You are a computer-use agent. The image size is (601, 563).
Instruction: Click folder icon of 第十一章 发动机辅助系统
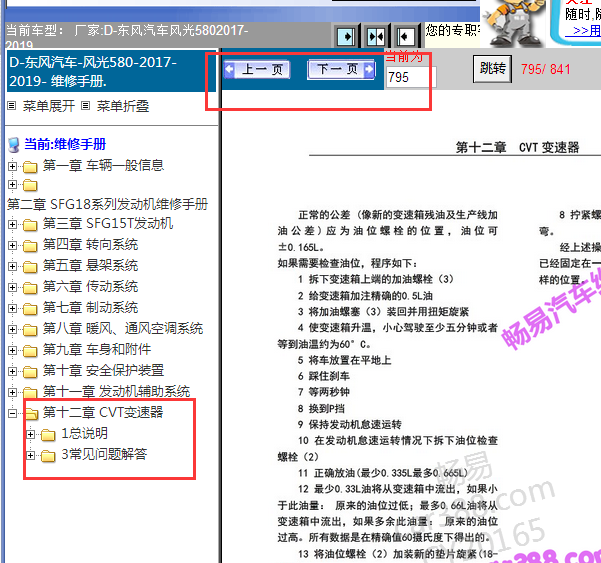click(30, 393)
